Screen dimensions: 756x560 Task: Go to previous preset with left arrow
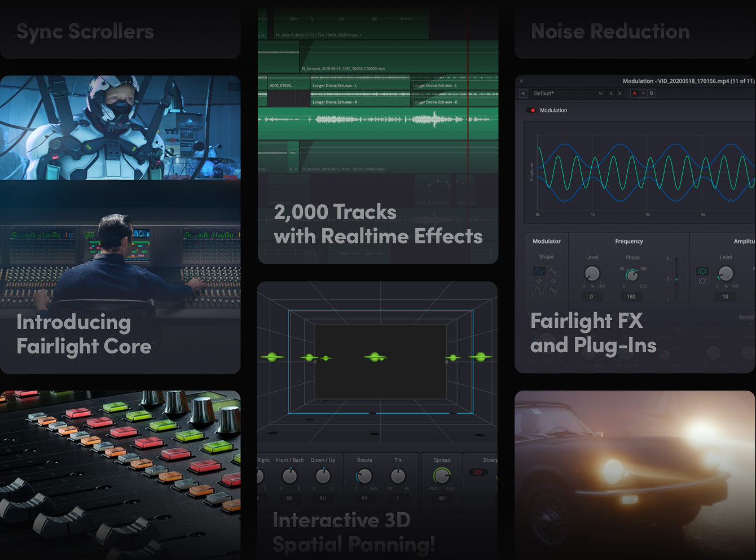coord(611,93)
